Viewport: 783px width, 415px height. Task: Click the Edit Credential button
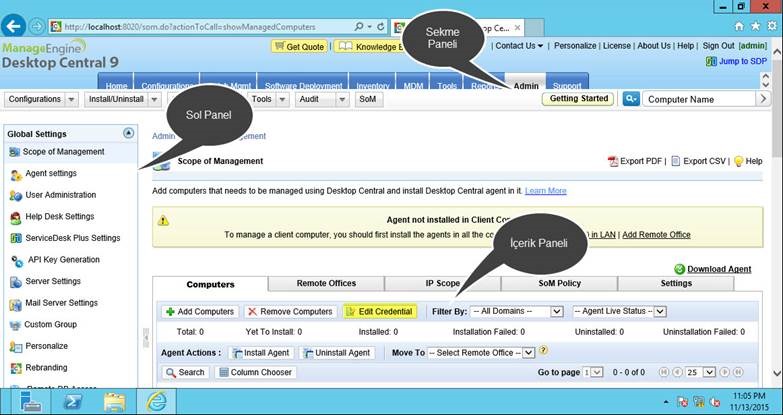pos(380,312)
